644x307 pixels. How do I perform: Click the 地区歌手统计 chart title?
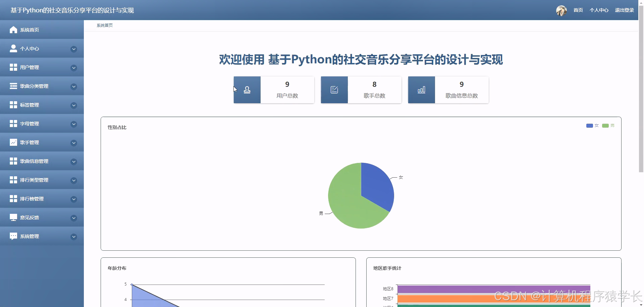[x=387, y=268]
